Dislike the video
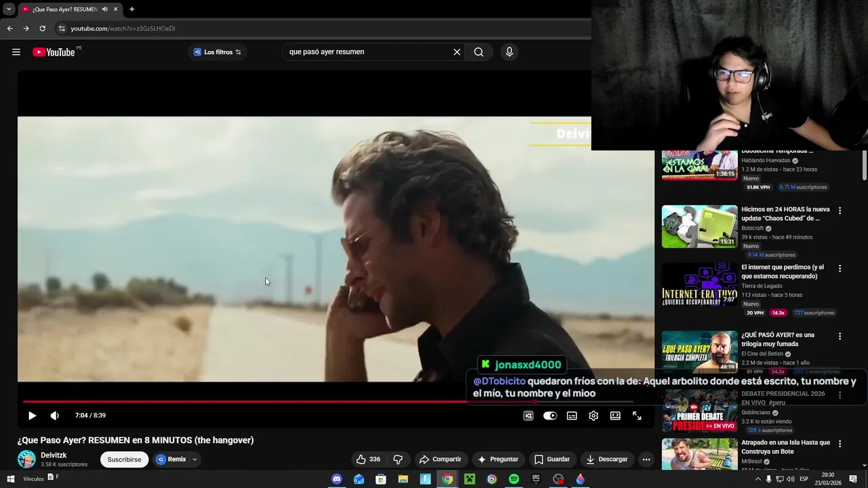Image resolution: width=868 pixels, height=488 pixels. click(398, 459)
